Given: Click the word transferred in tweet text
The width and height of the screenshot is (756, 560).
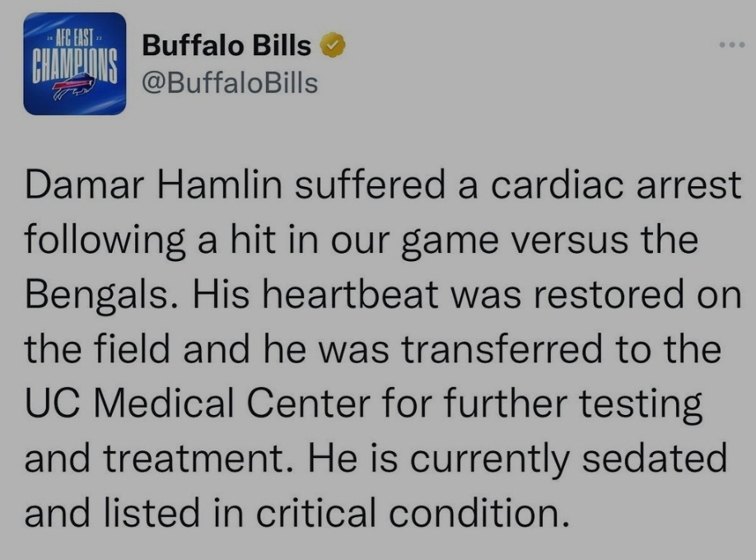Looking at the screenshot, I should click(502, 349).
